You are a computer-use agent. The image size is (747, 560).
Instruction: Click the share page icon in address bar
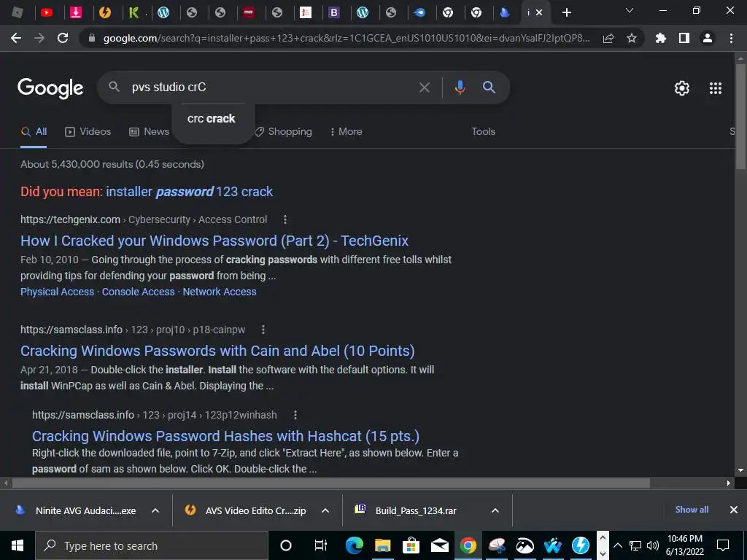[x=608, y=39]
